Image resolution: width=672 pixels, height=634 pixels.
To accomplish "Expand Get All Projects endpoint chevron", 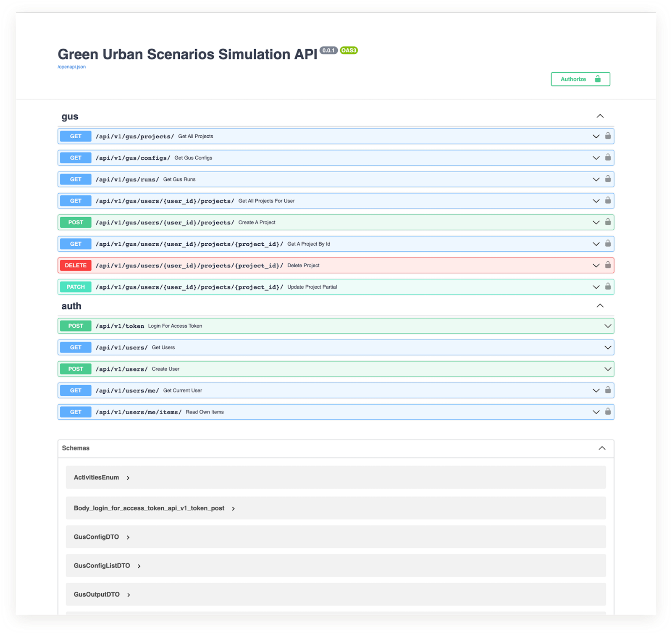I will tap(596, 136).
